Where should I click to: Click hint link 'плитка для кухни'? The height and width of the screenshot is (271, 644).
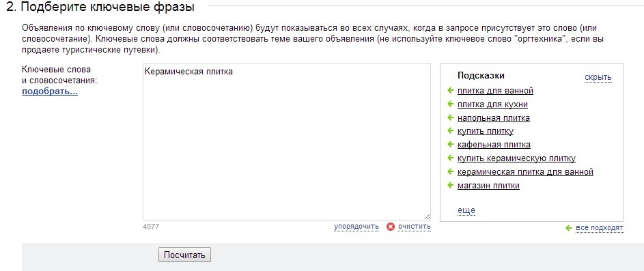click(492, 104)
